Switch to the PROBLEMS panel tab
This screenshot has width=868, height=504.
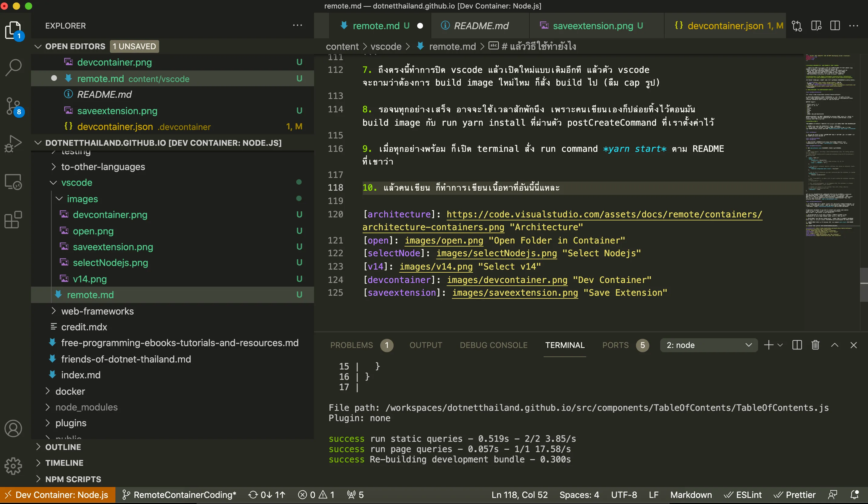click(x=361, y=345)
